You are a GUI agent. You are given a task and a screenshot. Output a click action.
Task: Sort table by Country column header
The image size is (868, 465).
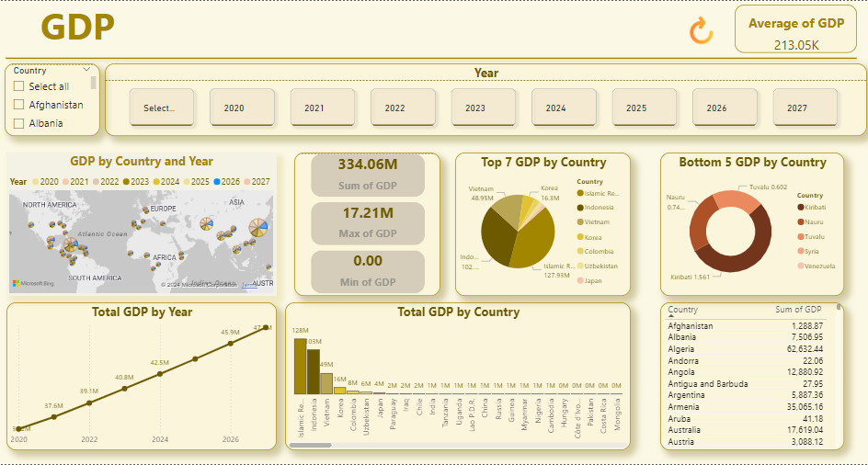click(x=682, y=310)
